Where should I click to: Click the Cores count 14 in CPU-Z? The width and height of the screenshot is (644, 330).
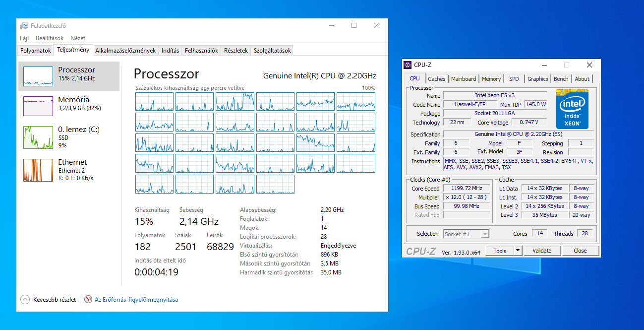tap(540, 233)
